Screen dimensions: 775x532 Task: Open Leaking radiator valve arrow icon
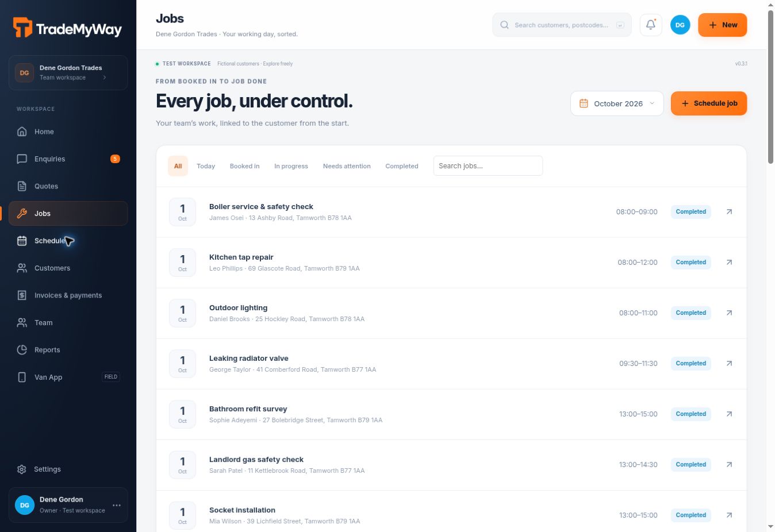pos(729,363)
